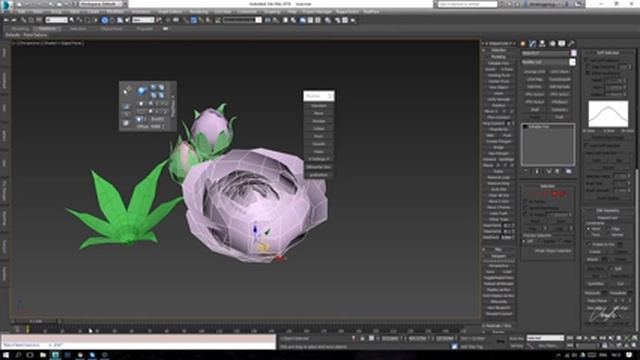Open the Create command panel tab

[x=523, y=43]
